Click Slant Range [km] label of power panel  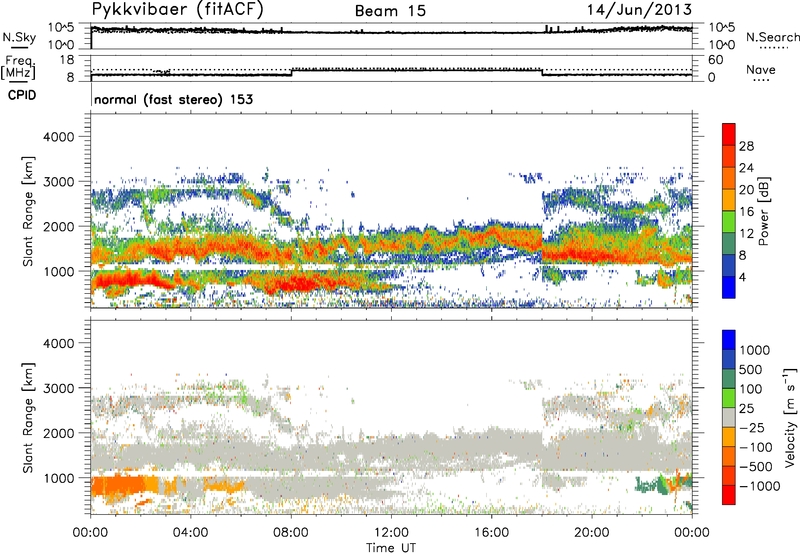[28, 211]
